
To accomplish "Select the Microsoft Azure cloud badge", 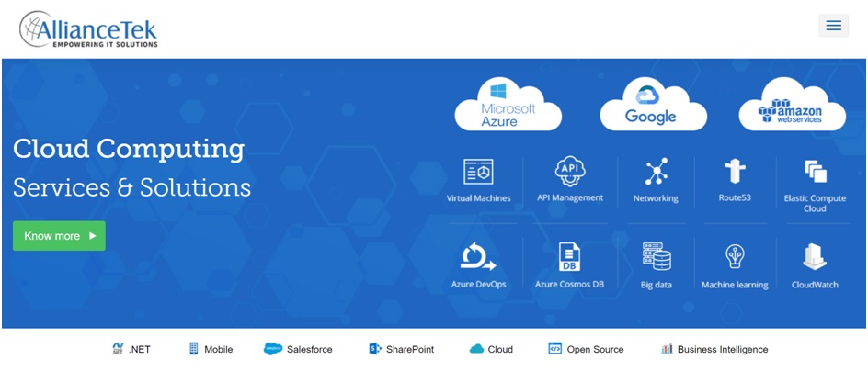I will [x=508, y=105].
